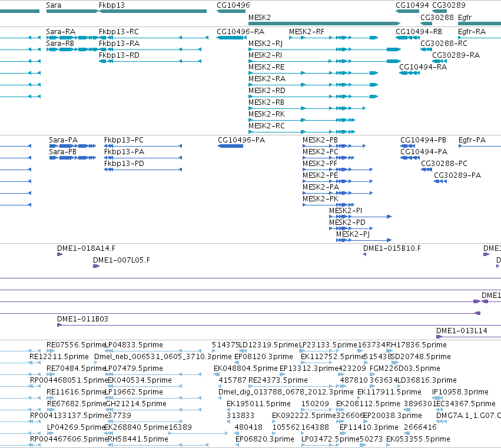Click transcript Fkbp13-RA
The width and height of the screenshot is (501, 448).
(119, 44)
